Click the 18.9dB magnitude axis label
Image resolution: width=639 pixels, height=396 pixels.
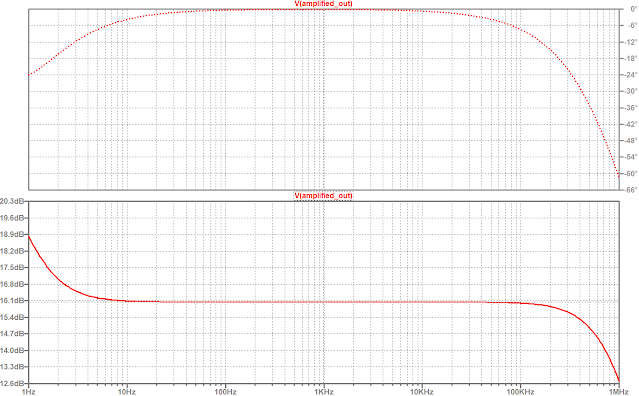[x=12, y=234]
